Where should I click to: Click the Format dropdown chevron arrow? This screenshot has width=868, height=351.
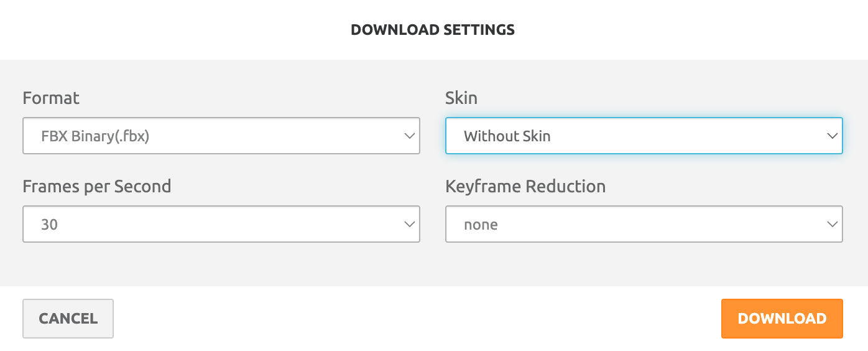409,136
